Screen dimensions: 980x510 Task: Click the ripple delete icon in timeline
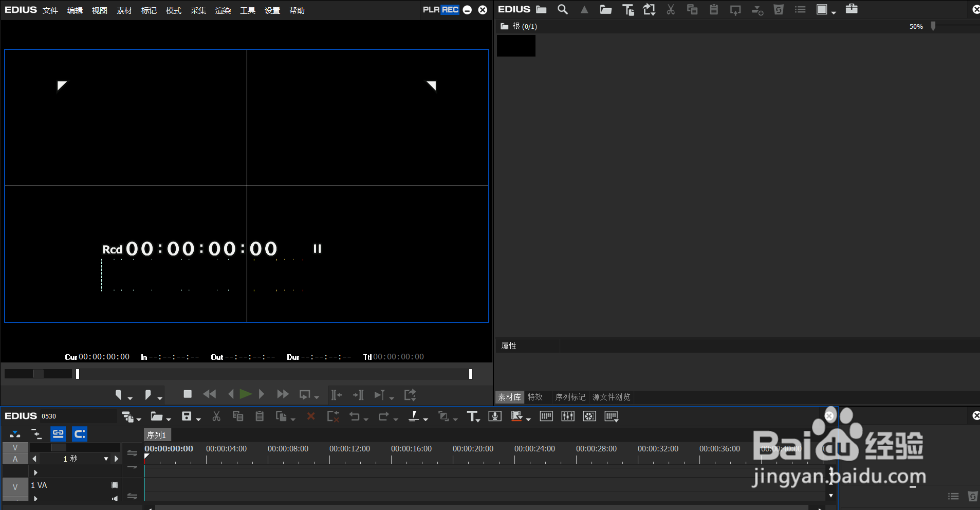[333, 417]
